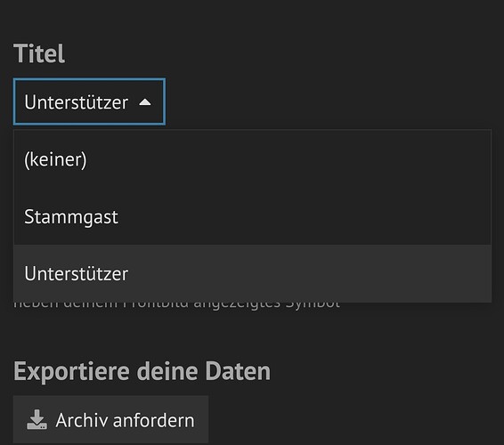Viewport: 504px width, 445px height.
Task: Click the partly hidden Symbol description text
Action: point(176,305)
